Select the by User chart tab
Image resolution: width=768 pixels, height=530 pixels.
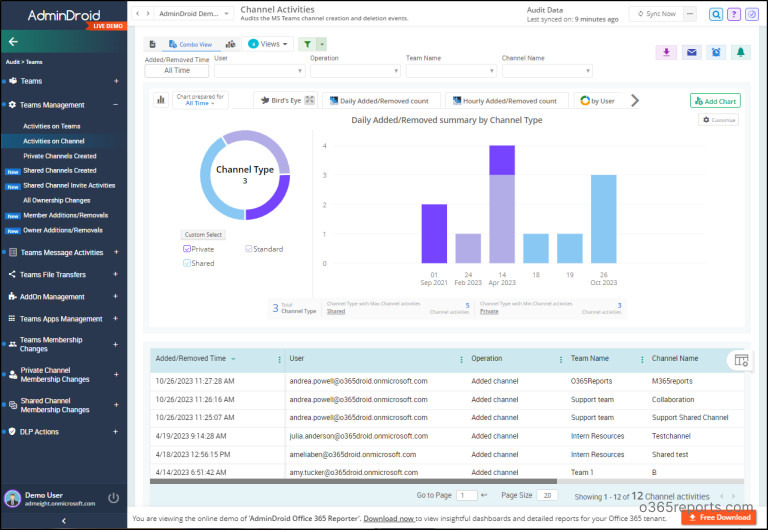(x=598, y=100)
